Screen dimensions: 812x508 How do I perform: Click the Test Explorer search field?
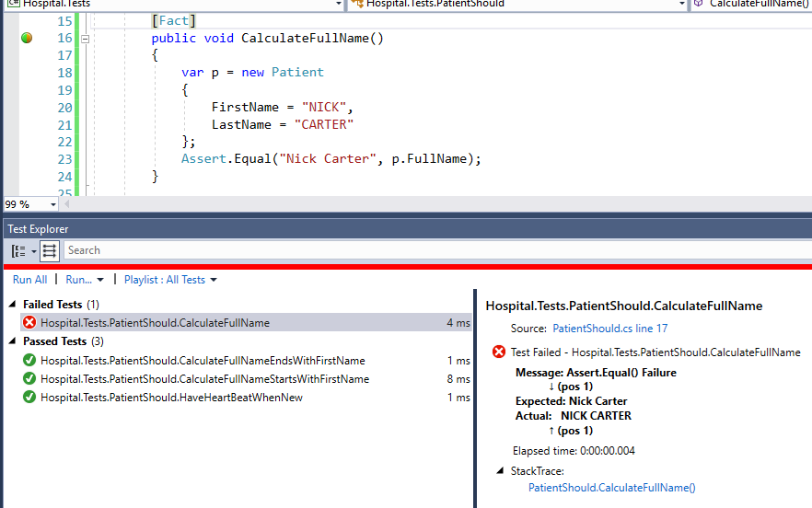[437, 250]
